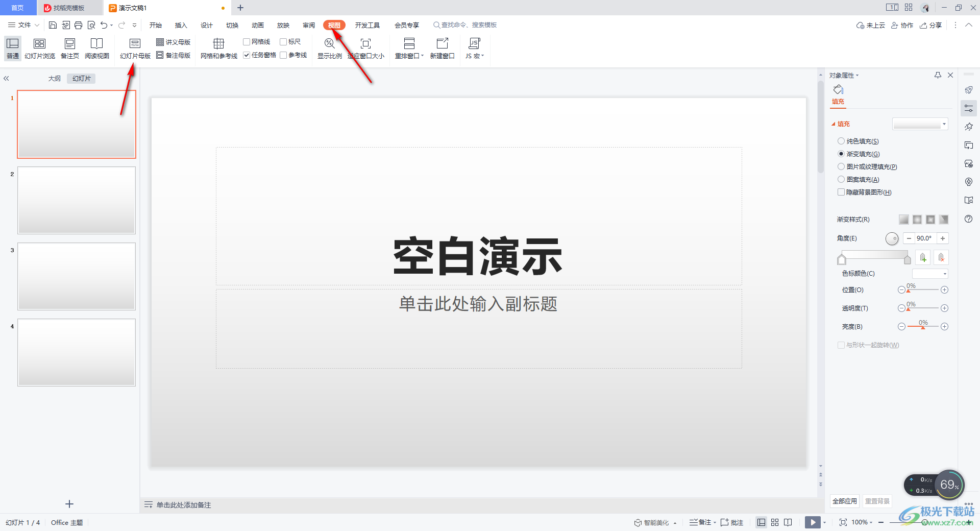The width and height of the screenshot is (980, 531).
Task: Click the Print Preview icon
Action: [x=91, y=25]
